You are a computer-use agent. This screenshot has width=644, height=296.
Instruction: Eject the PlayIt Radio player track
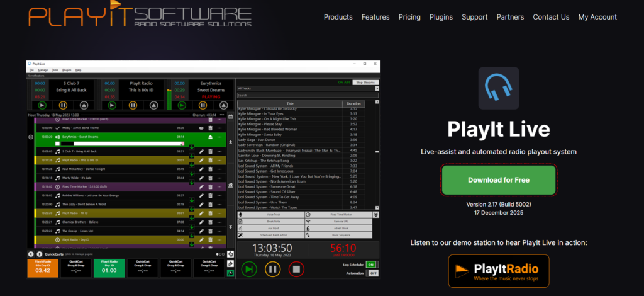pyautogui.click(x=153, y=105)
